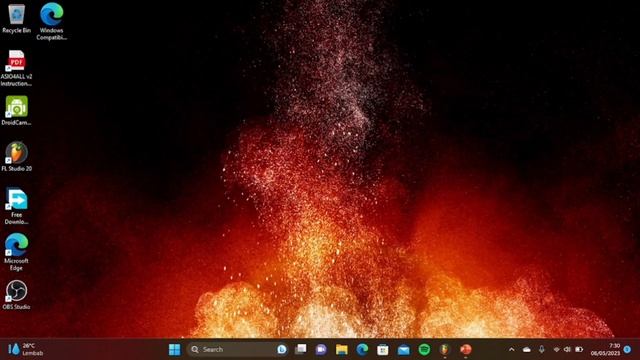This screenshot has width=640, height=360.
Task: Open Task View on the taskbar
Action: click(x=301, y=349)
